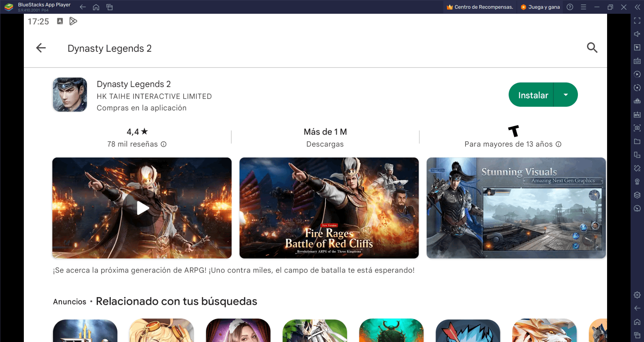
Task: Take a screenshot with sidebar icon
Action: point(637,128)
